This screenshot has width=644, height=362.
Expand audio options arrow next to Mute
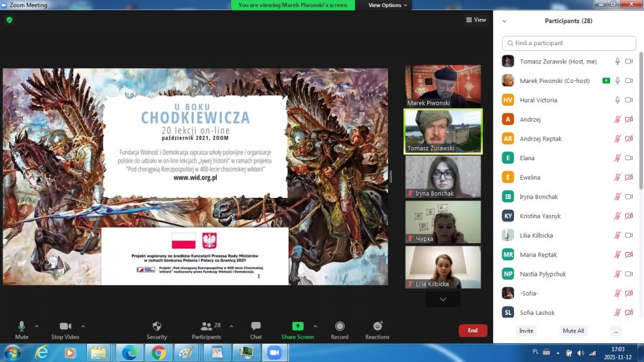tap(36, 326)
